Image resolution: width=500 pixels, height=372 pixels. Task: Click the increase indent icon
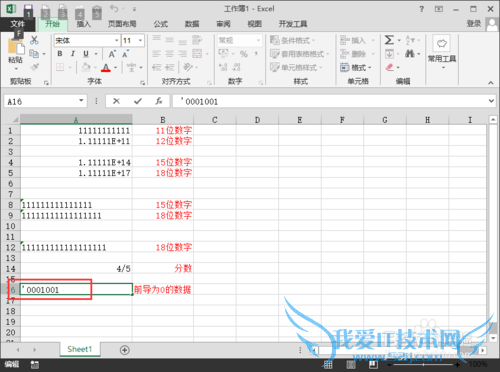[x=170, y=67]
